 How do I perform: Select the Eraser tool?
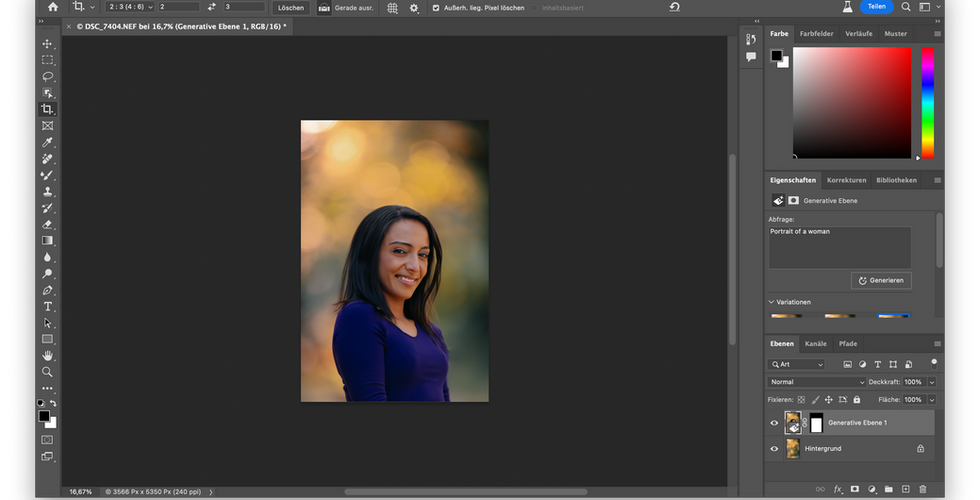[47, 224]
